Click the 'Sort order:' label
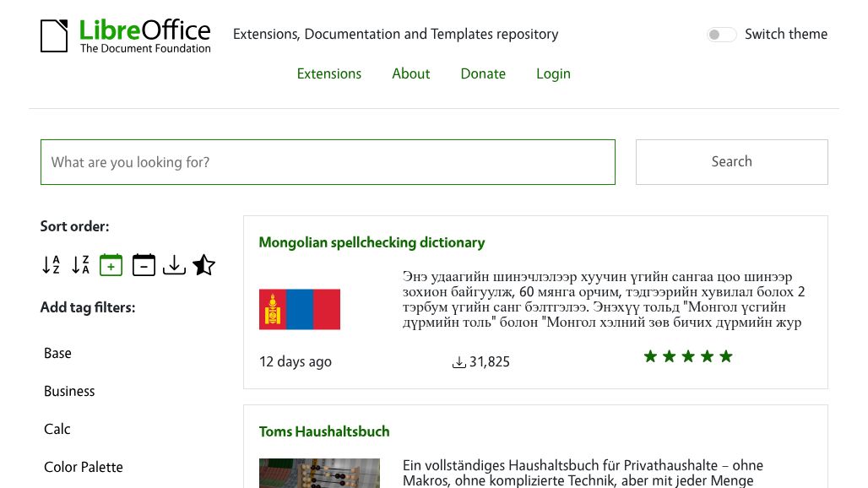 point(75,226)
